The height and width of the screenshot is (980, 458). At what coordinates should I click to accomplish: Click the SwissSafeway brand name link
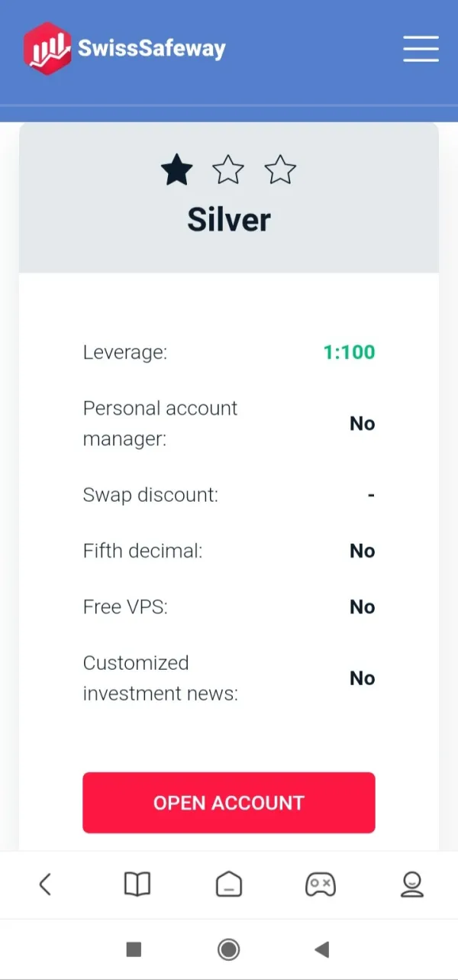click(152, 49)
